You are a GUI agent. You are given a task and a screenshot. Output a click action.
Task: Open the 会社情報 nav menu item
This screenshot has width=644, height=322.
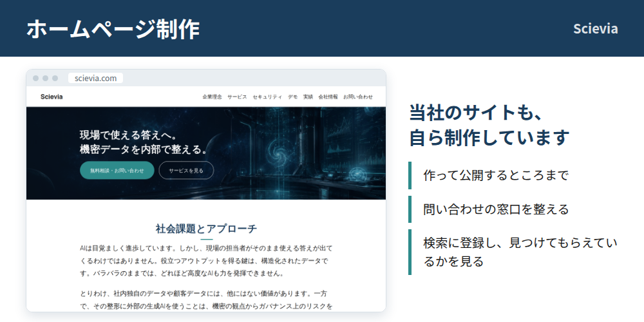click(328, 97)
